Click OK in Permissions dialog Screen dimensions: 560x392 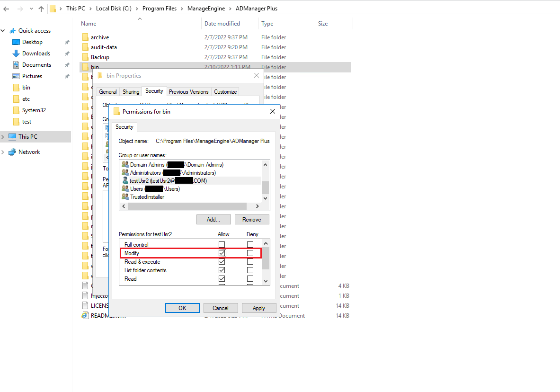pos(182,308)
